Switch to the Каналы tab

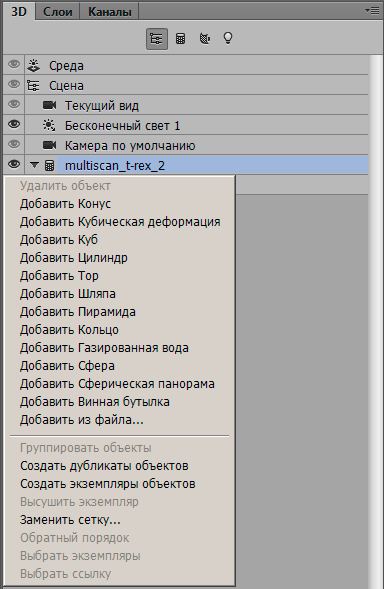coord(109,12)
